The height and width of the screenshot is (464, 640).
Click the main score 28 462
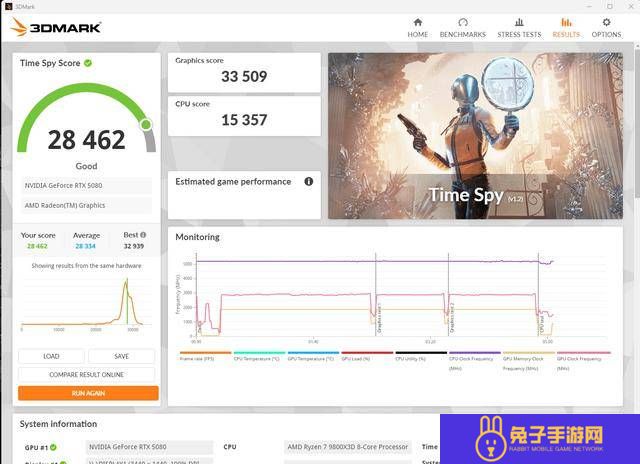[87, 140]
